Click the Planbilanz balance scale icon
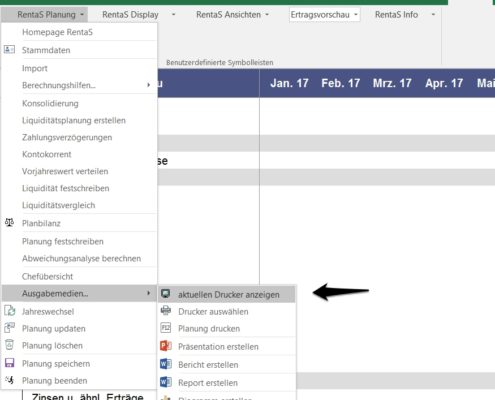The image size is (495, 400). click(x=9, y=223)
